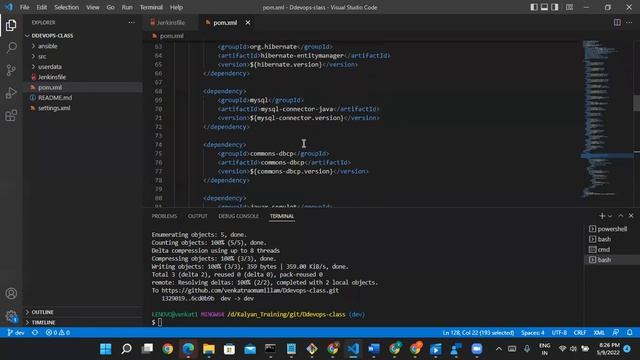Maximize the terminal panel size
The width and height of the screenshot is (640, 360).
pos(621,216)
